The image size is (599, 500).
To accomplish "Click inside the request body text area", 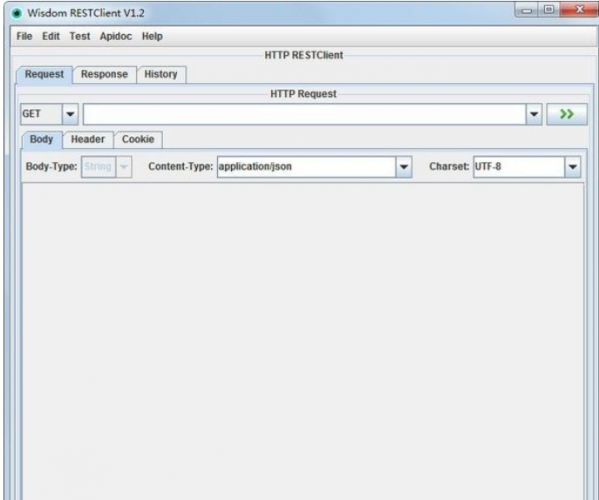I will [x=303, y=340].
